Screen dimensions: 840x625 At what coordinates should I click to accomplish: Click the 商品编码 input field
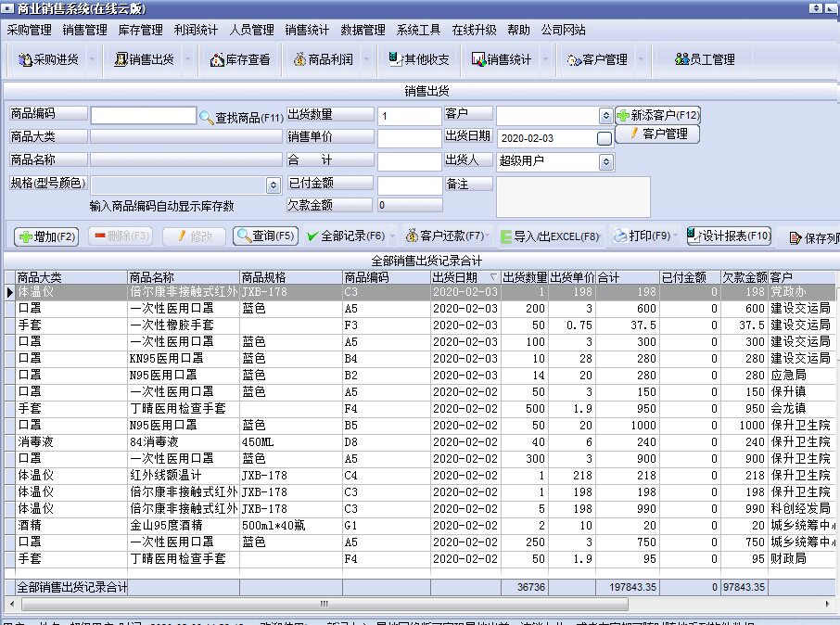coord(143,116)
